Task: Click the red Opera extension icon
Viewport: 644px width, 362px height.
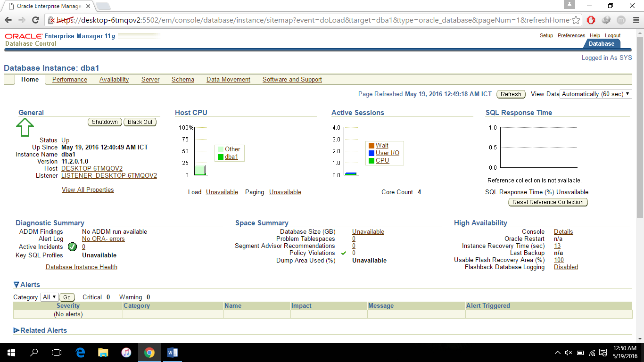Action: coord(591,20)
